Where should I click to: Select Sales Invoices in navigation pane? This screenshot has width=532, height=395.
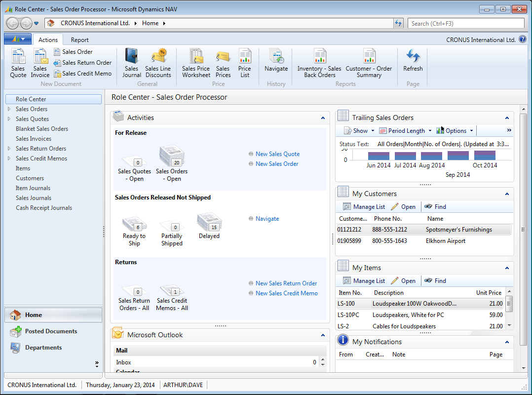[x=34, y=138]
